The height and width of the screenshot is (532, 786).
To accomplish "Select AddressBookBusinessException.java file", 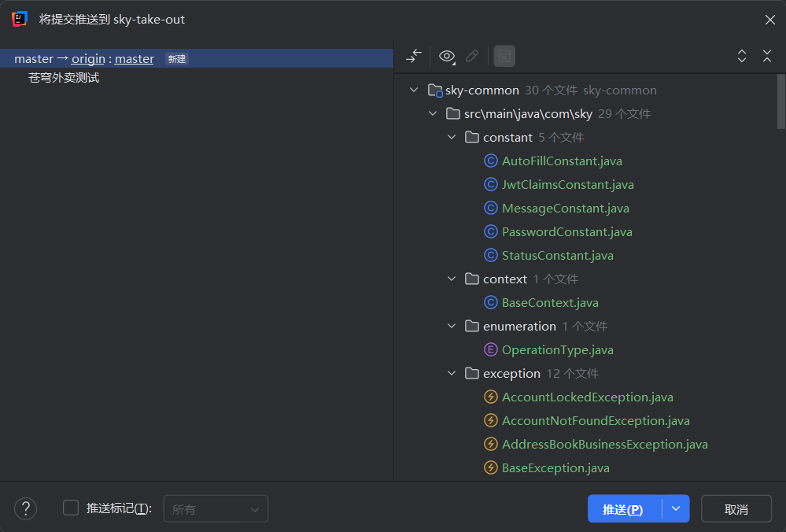I will pyautogui.click(x=605, y=444).
